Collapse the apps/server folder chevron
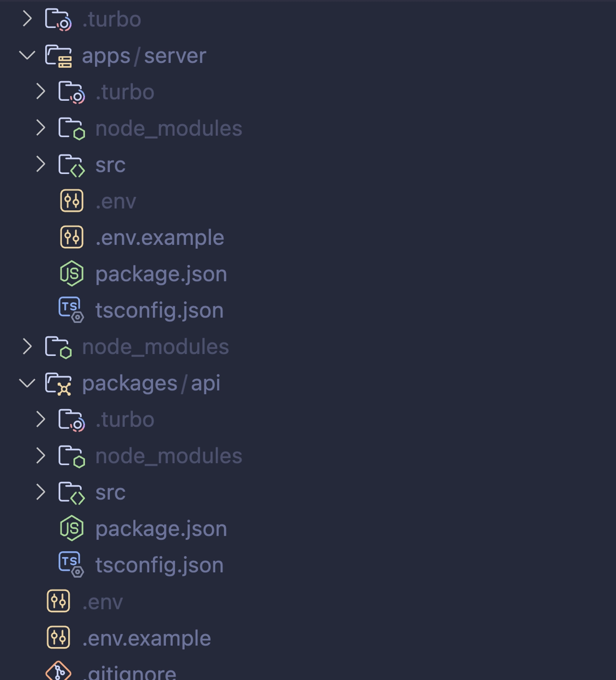This screenshot has width=616, height=680. tap(27, 55)
